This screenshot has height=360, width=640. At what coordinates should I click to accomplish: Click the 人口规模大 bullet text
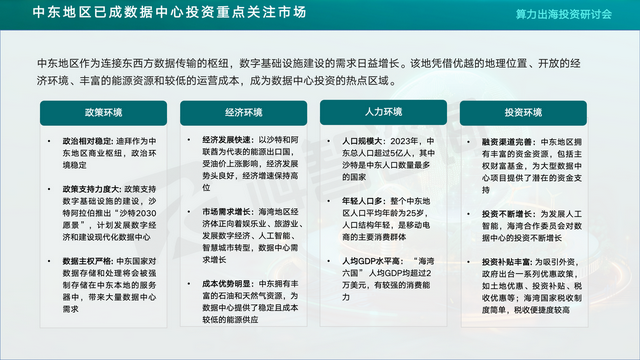tap(388, 159)
